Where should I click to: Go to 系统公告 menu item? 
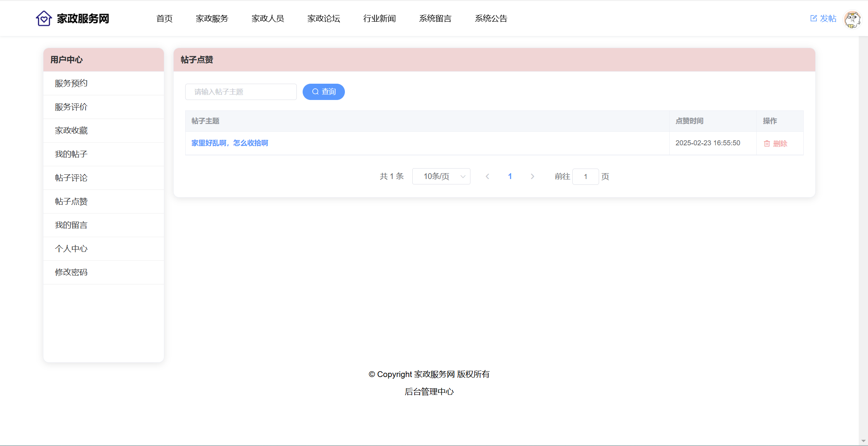pos(491,18)
